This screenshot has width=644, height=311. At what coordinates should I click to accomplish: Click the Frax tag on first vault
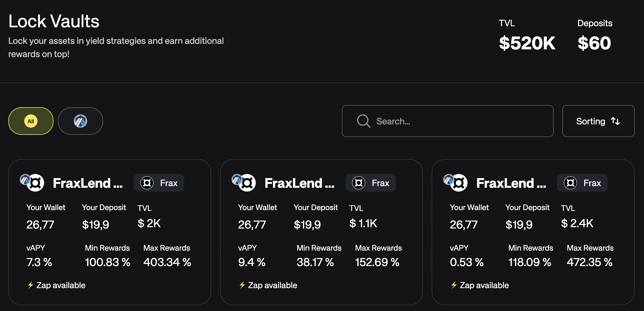[159, 183]
